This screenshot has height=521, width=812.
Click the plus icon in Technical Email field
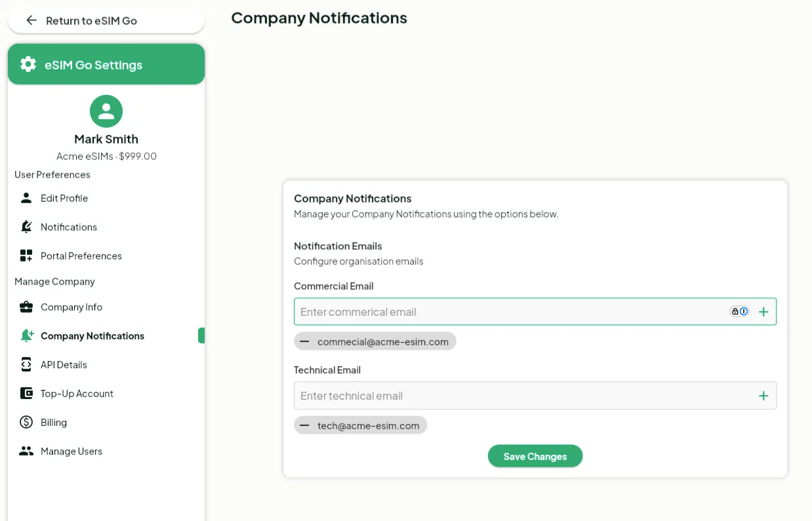[763, 396]
